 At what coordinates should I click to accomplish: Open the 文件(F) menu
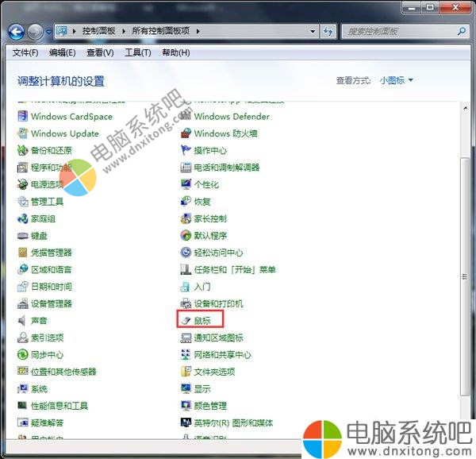click(x=25, y=53)
